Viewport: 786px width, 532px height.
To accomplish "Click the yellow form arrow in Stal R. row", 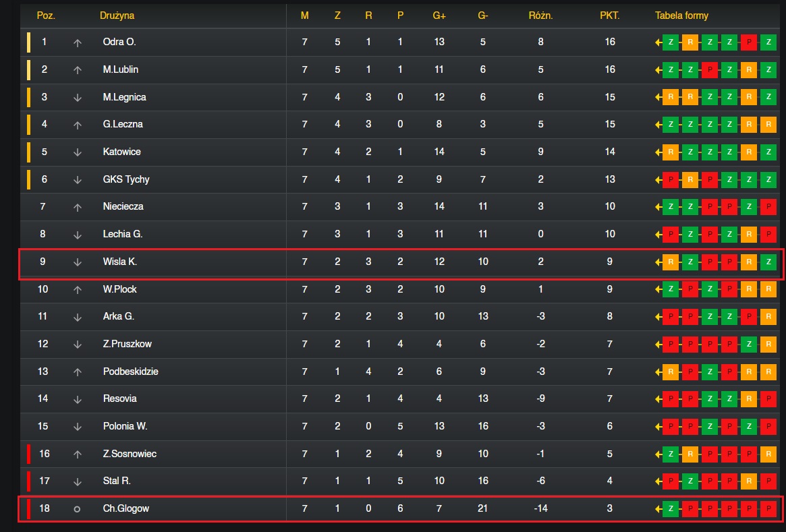I will (658, 481).
